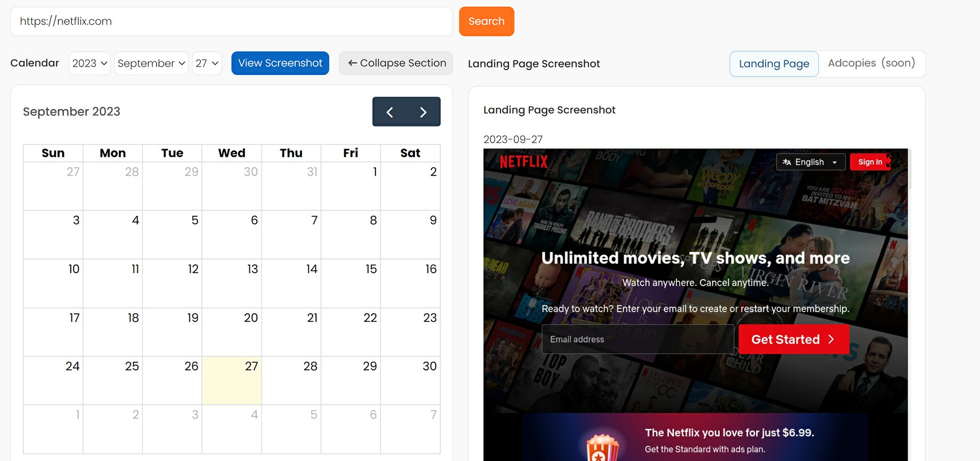The height and width of the screenshot is (461, 980).
Task: Click the Wed column header
Action: click(x=232, y=153)
